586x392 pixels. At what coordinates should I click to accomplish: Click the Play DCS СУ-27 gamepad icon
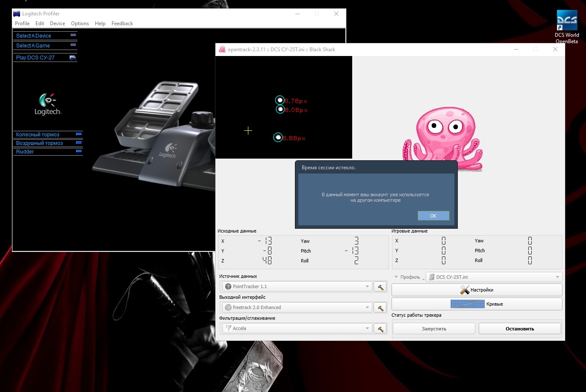tap(73, 57)
